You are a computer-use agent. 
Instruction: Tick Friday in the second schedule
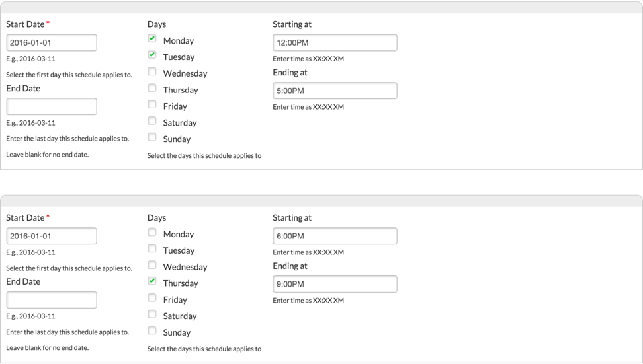pyautogui.click(x=152, y=298)
